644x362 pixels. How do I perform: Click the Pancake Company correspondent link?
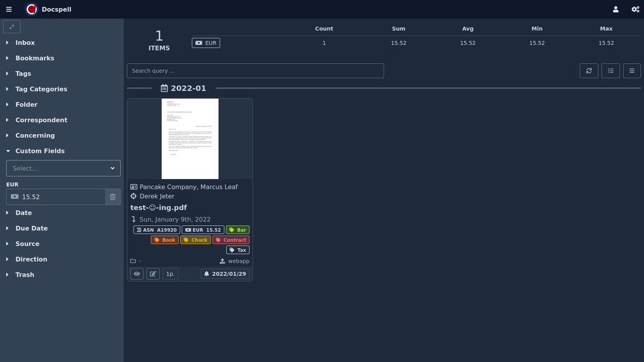click(169, 187)
